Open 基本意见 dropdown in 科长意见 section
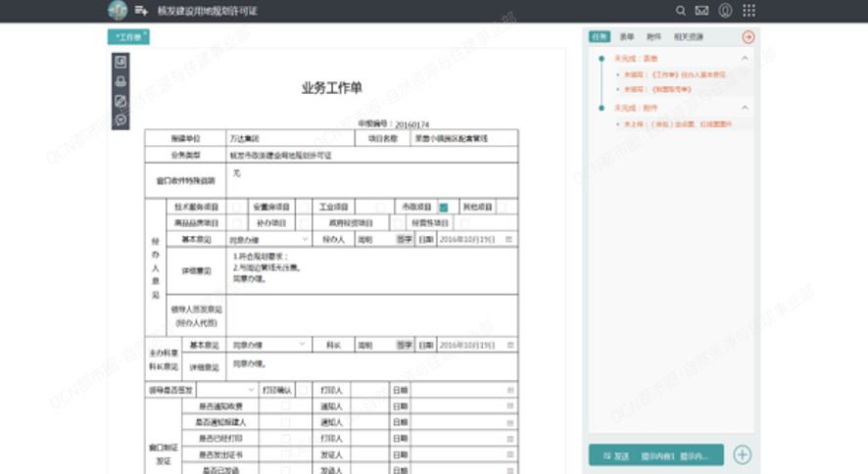 pos(268,345)
